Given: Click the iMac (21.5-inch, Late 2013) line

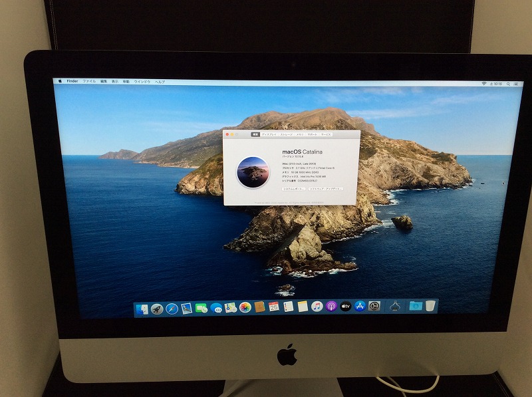Looking at the screenshot, I should coord(299,164).
